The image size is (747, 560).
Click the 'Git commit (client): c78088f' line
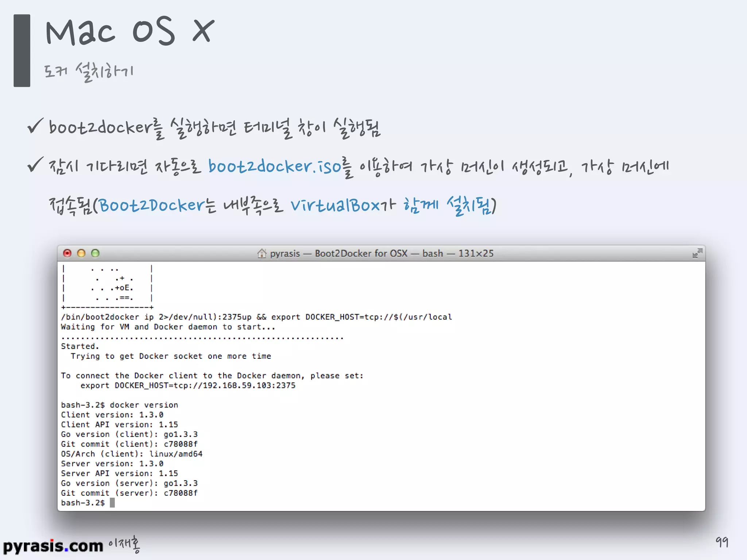pyautogui.click(x=129, y=444)
